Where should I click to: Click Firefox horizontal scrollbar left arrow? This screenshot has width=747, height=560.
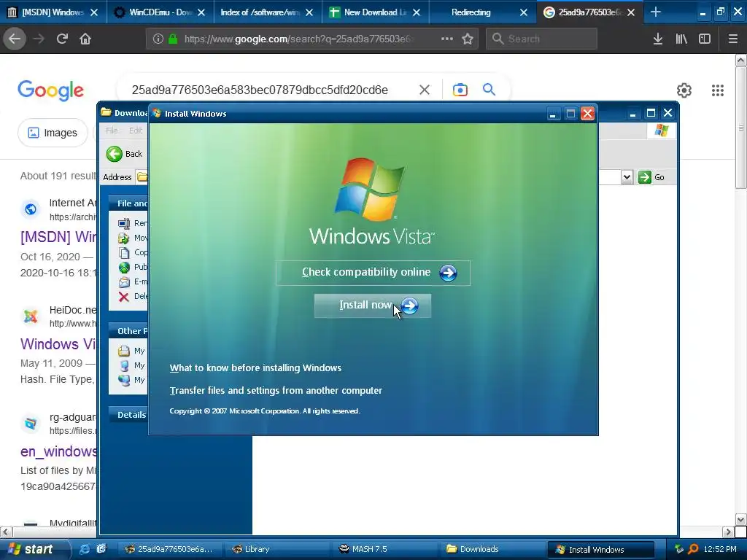pos(5,532)
